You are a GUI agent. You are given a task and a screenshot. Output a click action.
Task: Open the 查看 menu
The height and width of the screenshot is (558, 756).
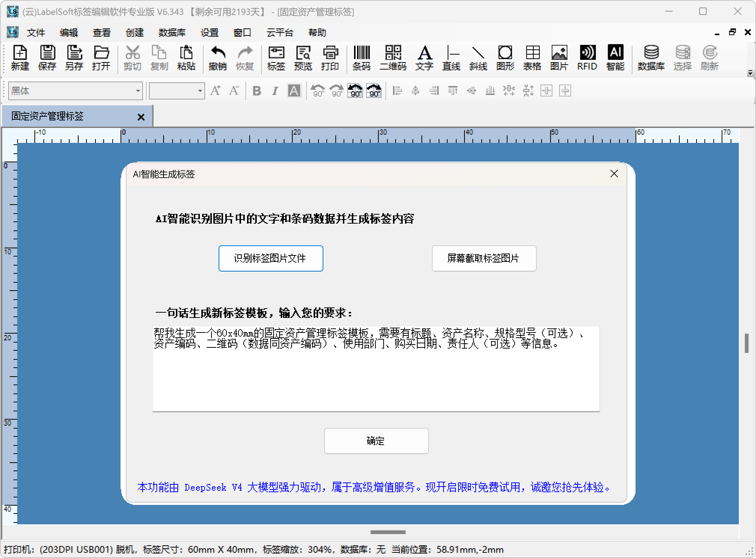pyautogui.click(x=102, y=33)
